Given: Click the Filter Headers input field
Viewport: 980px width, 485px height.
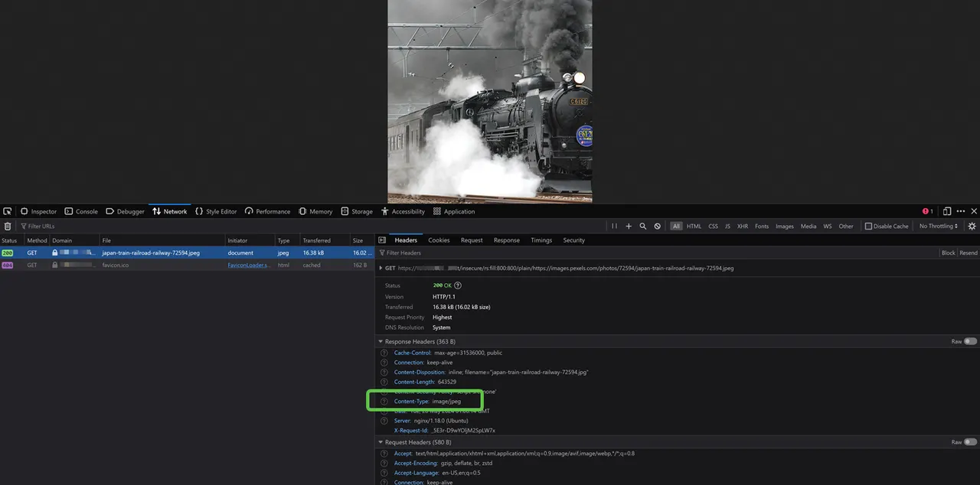Looking at the screenshot, I should point(658,252).
